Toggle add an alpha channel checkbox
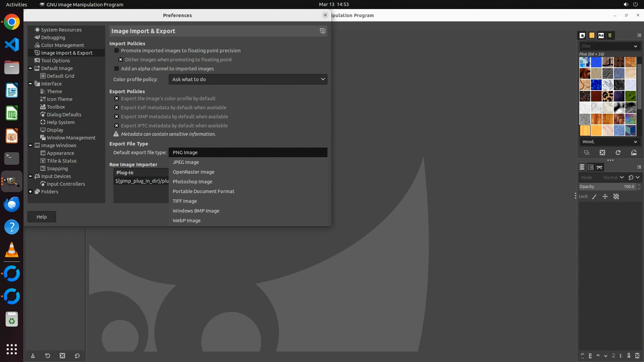This screenshot has height=362, width=644. pyautogui.click(x=116, y=69)
